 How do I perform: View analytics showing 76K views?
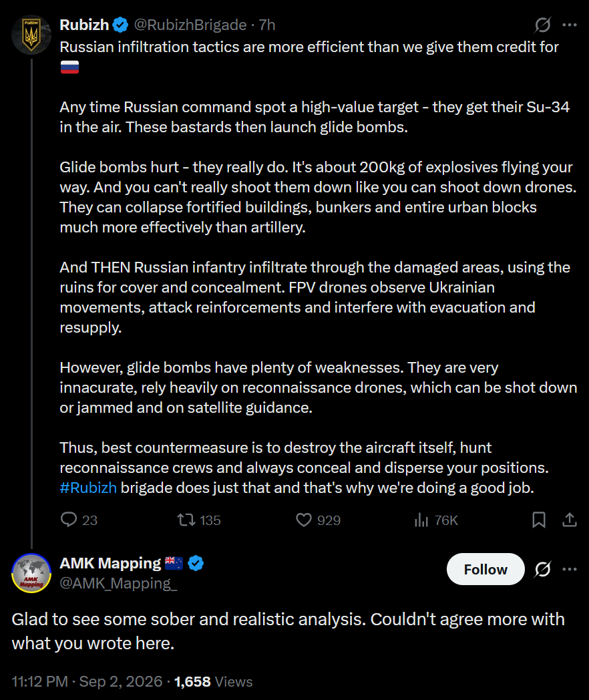(x=436, y=520)
